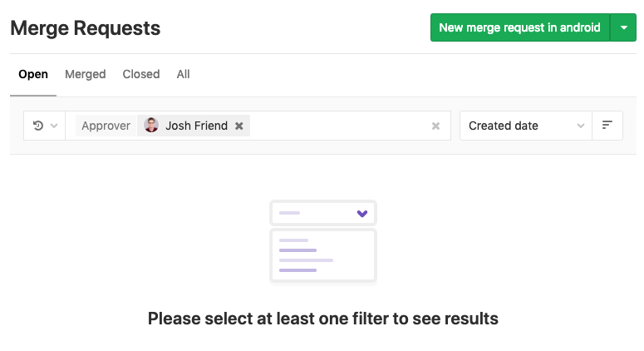Toggle the sort direction icon

[607, 126]
